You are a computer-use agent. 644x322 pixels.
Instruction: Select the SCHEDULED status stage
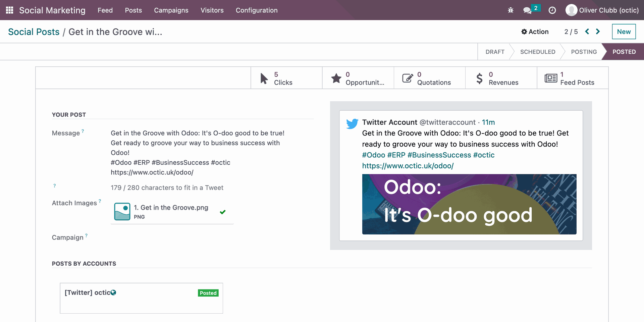538,52
